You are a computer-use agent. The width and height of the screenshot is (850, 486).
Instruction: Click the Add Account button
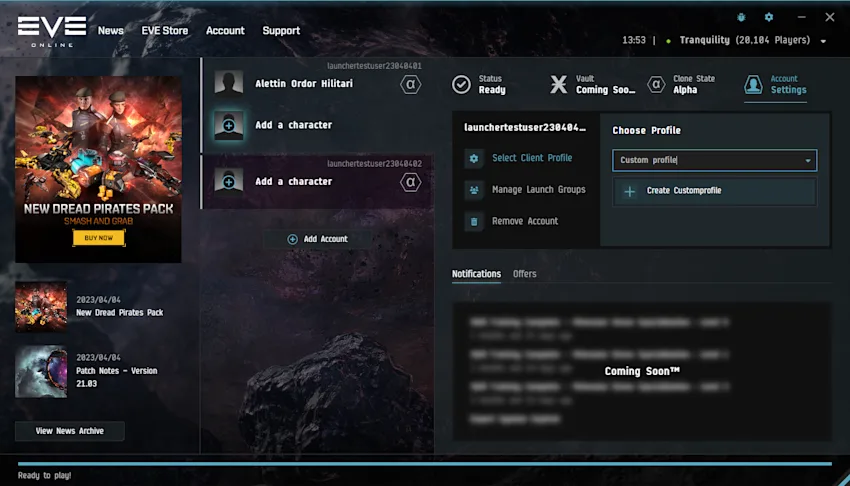point(318,239)
